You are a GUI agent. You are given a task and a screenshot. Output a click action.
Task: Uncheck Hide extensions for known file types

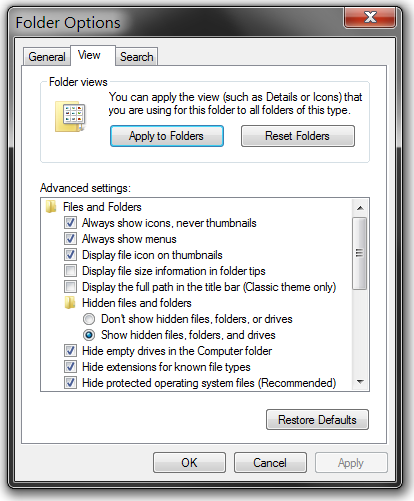pyautogui.click(x=70, y=367)
